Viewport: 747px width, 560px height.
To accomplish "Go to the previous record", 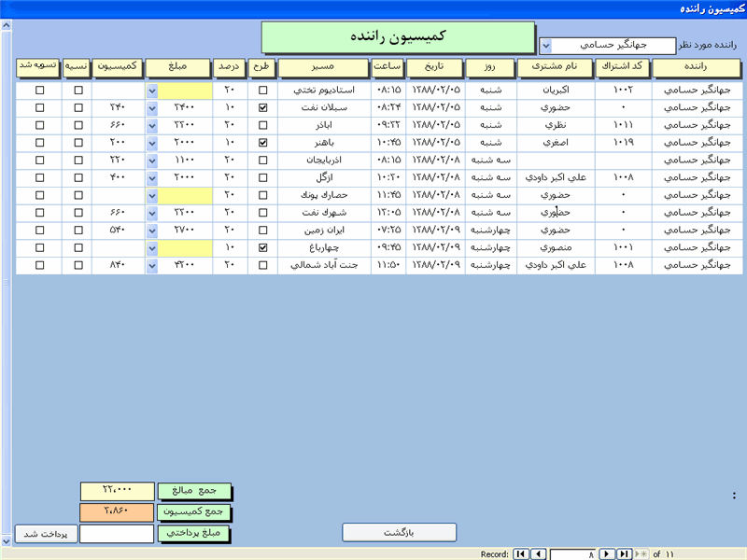I will (538, 554).
